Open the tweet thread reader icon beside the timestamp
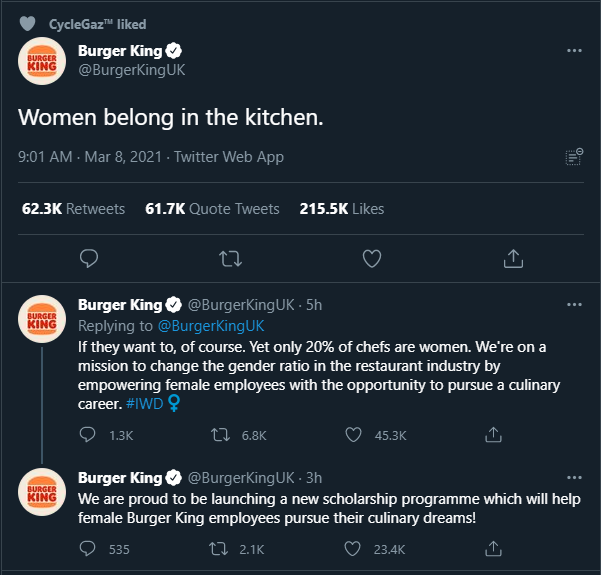The height and width of the screenshot is (575, 601). [x=574, y=156]
